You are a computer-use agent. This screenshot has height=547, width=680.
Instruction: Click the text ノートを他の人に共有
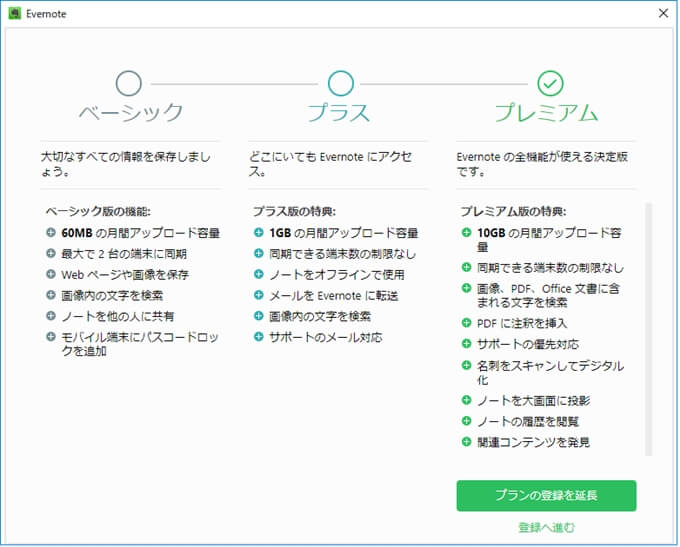118,316
